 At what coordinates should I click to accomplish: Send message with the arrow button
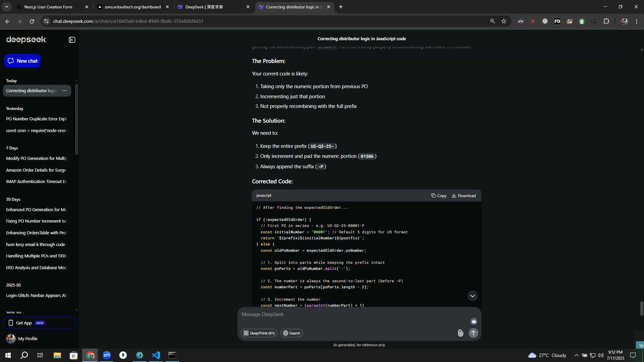(x=473, y=333)
